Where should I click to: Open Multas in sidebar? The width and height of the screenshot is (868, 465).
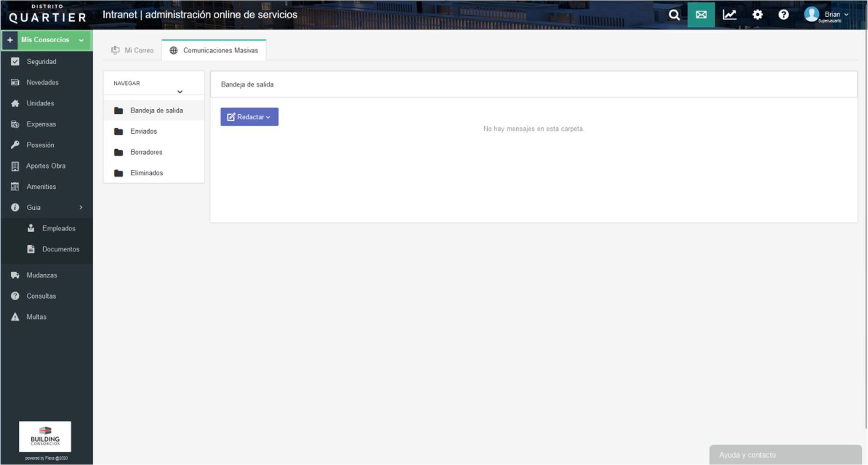click(x=36, y=317)
